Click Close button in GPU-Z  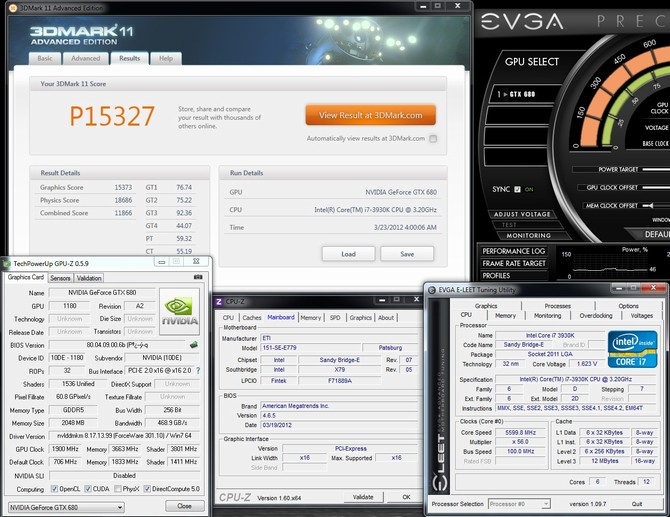click(x=185, y=506)
